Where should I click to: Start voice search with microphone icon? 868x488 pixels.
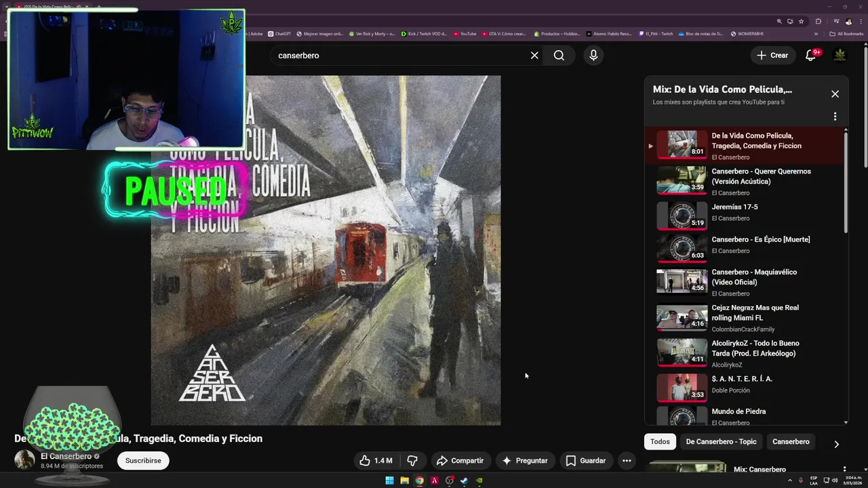coord(593,56)
